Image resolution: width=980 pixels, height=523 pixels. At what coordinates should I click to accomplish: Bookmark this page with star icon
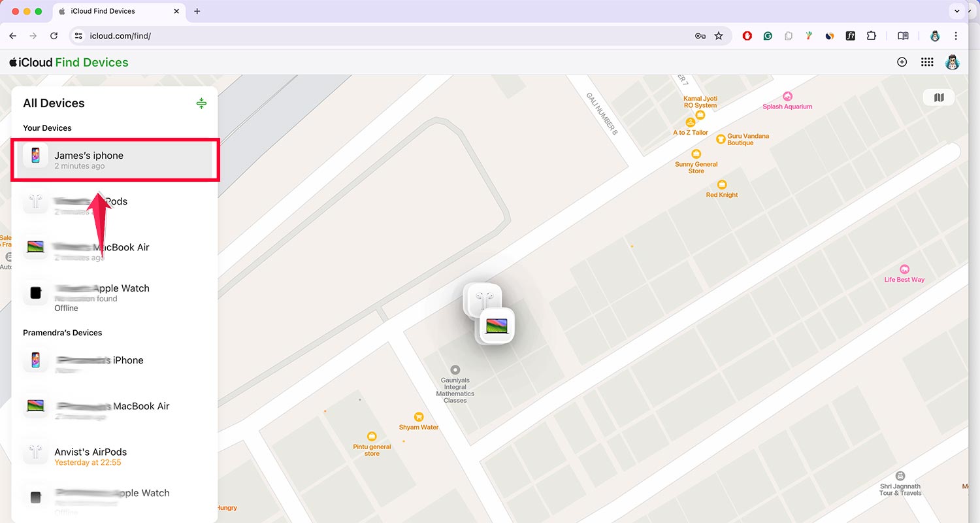[x=719, y=36]
